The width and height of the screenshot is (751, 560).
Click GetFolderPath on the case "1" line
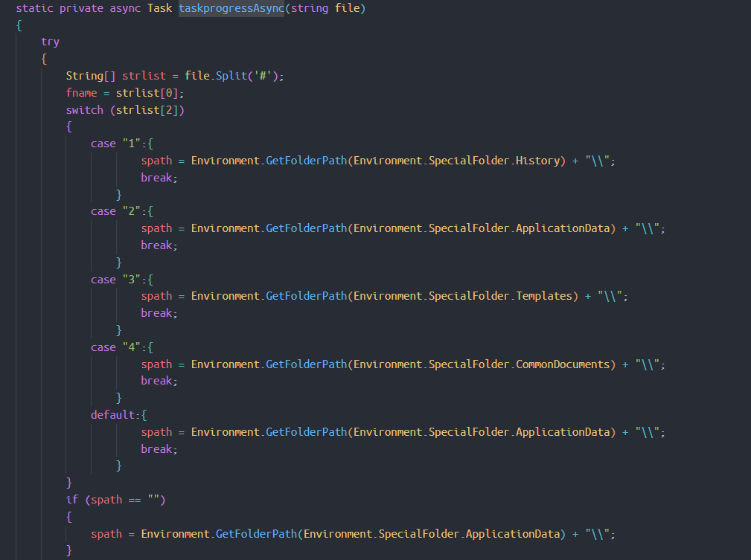pos(306,161)
